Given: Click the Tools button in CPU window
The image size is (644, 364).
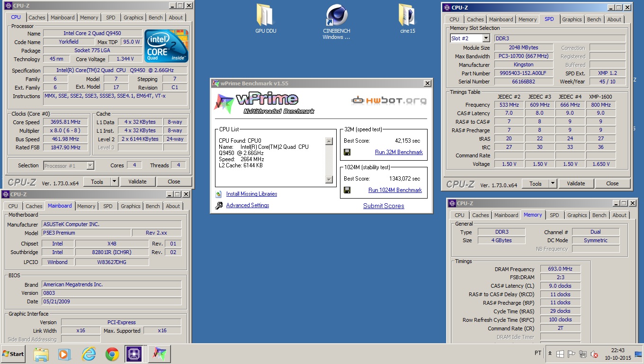Looking at the screenshot, I should 97,182.
